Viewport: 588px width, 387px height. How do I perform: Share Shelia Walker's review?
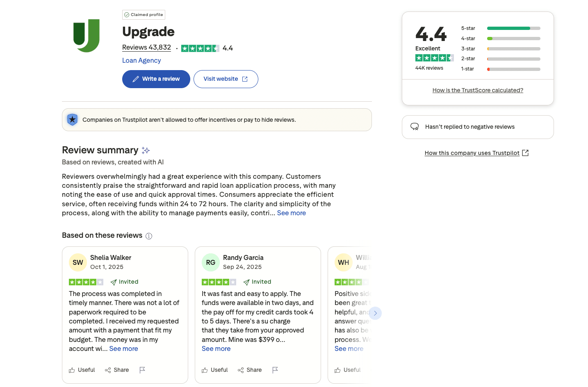pyautogui.click(x=116, y=369)
